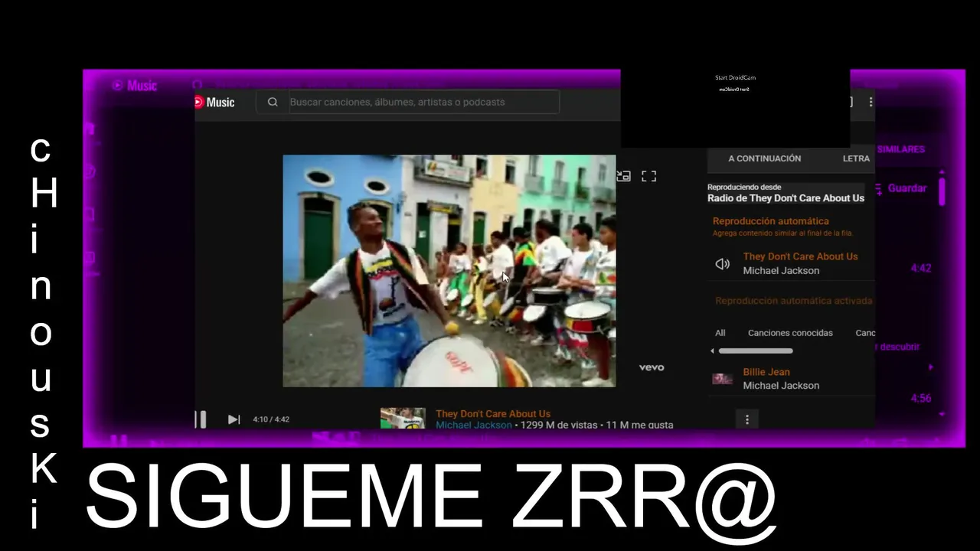The image size is (980, 551).
Task: Focus the Buscar canciones search field
Action: coord(423,102)
